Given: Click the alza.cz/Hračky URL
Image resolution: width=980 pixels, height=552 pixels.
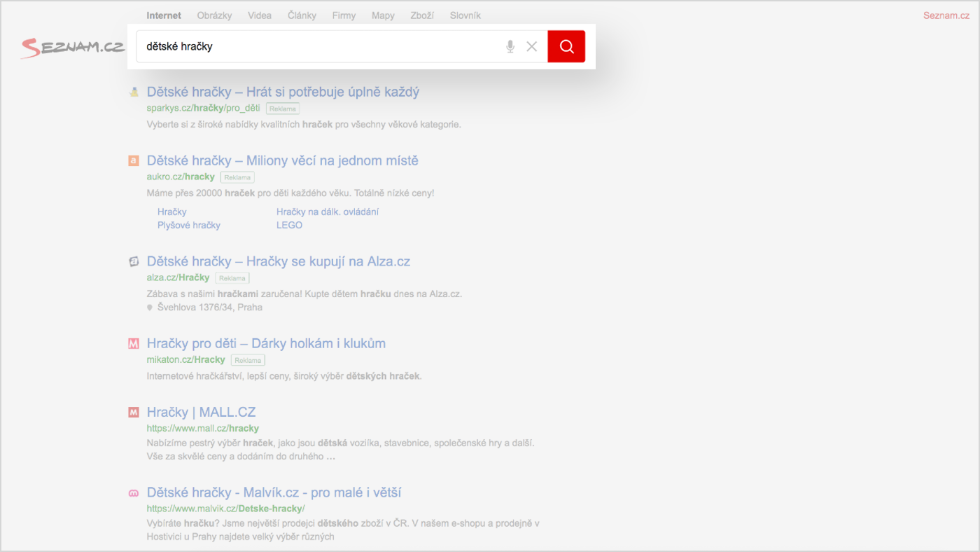Looking at the screenshot, I should point(178,277).
